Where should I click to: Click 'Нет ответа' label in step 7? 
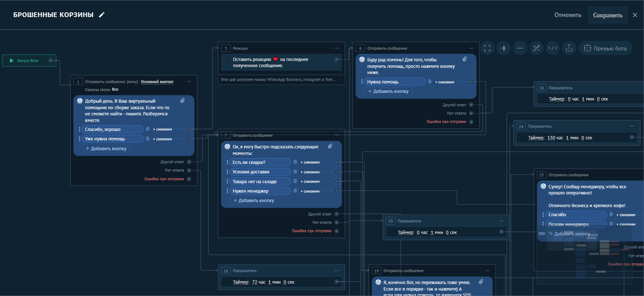(x=322, y=223)
